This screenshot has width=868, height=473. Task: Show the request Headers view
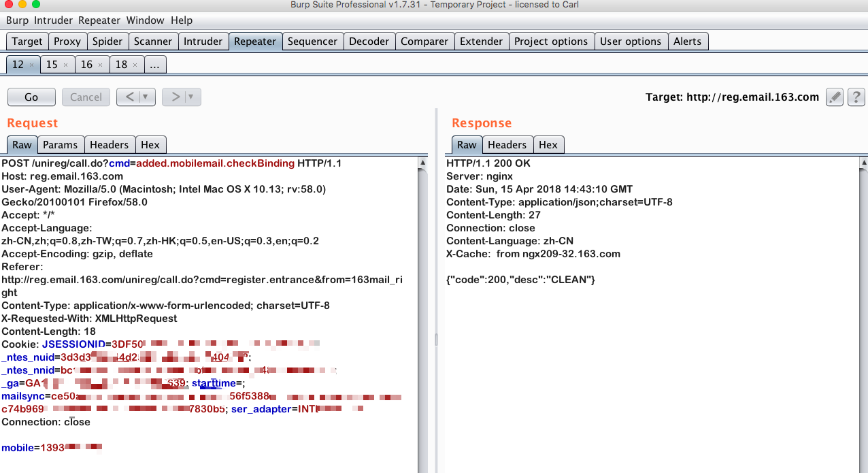(109, 145)
